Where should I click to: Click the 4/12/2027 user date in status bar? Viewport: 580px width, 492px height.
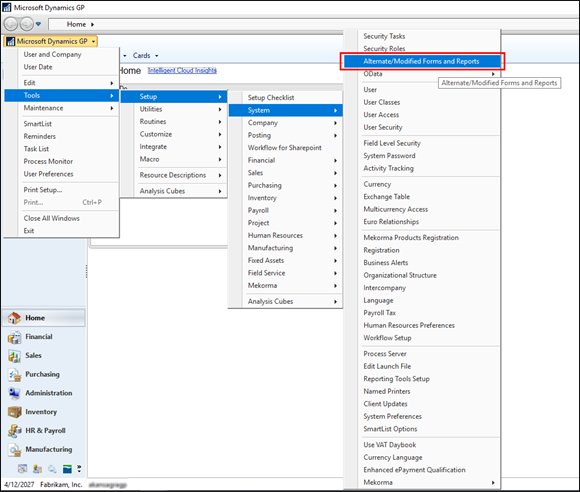(19, 485)
